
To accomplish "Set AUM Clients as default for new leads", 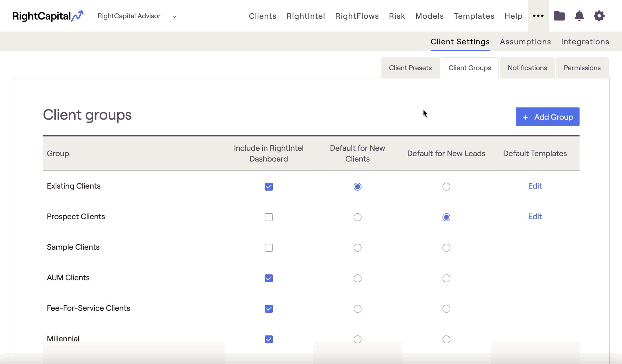I will pyautogui.click(x=446, y=278).
